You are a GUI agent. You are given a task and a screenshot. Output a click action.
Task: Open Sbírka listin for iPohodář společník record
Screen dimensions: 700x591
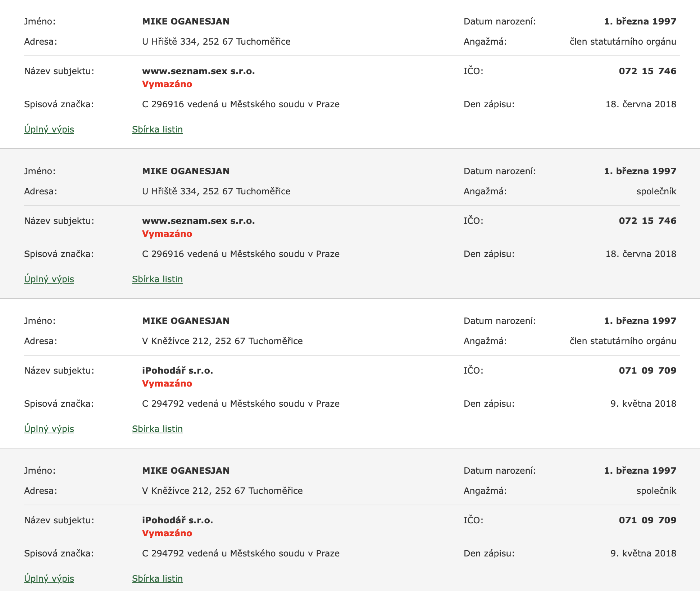(x=158, y=579)
